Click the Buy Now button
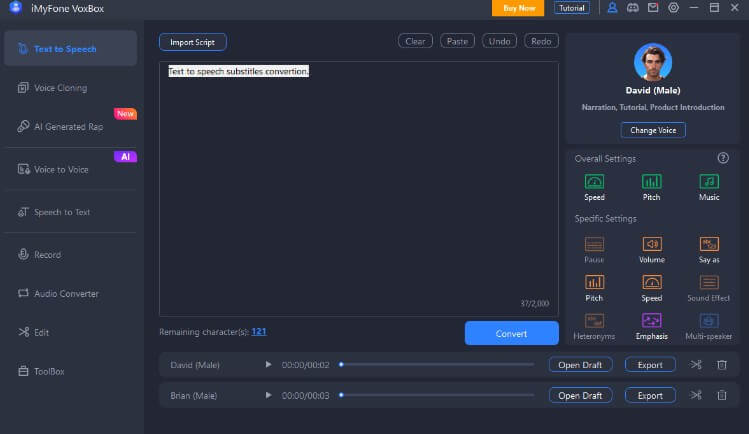 (518, 8)
